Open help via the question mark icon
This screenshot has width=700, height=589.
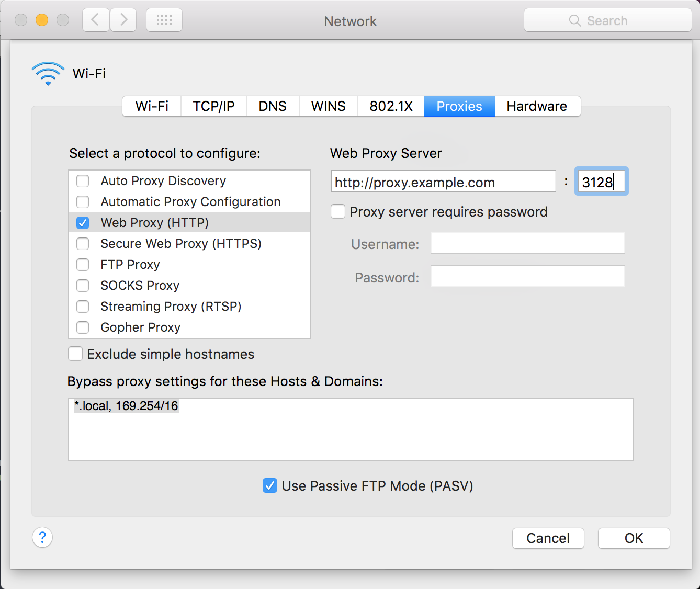42,538
